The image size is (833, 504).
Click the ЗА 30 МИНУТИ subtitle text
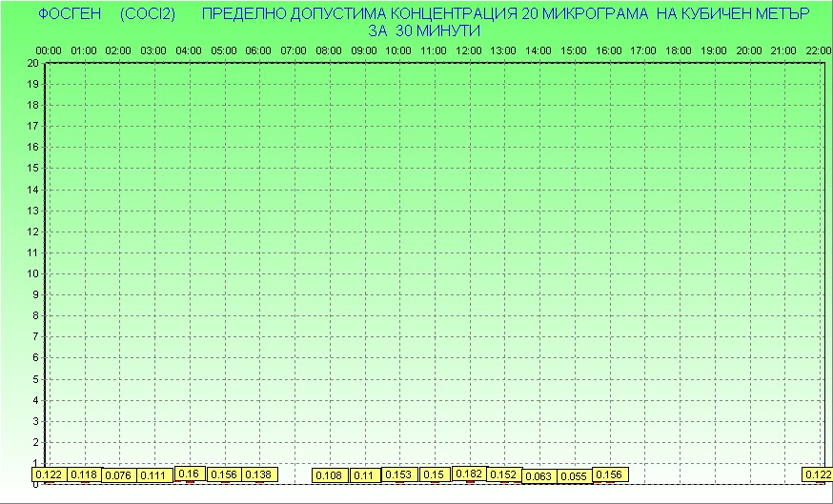point(422,30)
